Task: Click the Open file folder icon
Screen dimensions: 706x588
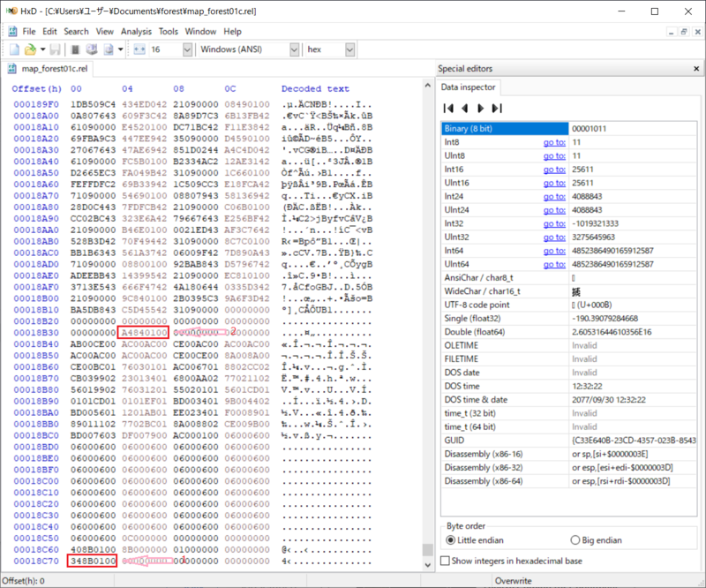Action: 30,49
